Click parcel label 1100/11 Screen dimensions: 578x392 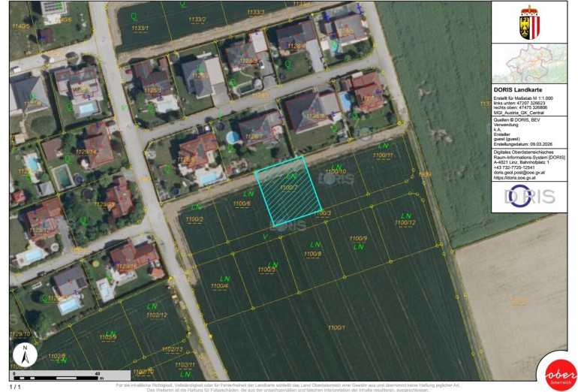(383, 155)
